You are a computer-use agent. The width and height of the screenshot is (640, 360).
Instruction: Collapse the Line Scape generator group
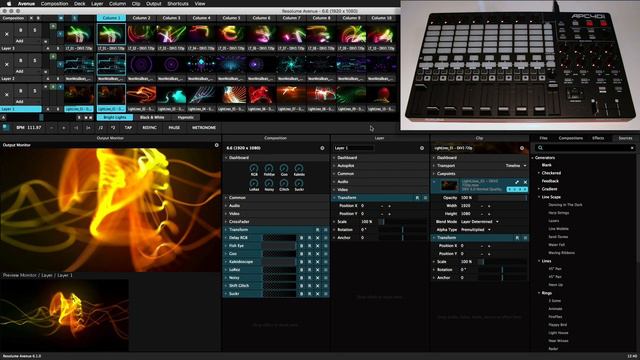[x=539, y=197]
